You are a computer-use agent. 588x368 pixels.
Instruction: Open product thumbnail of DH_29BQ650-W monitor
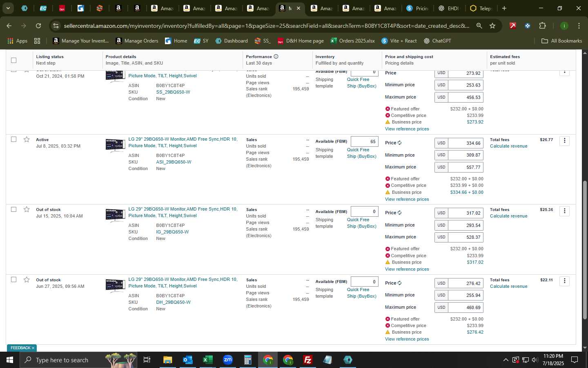click(x=115, y=285)
